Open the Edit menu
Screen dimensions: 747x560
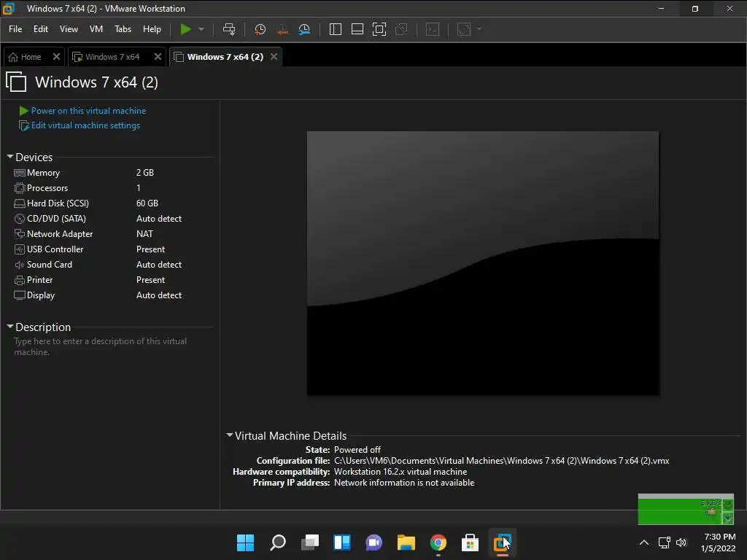pyautogui.click(x=41, y=29)
